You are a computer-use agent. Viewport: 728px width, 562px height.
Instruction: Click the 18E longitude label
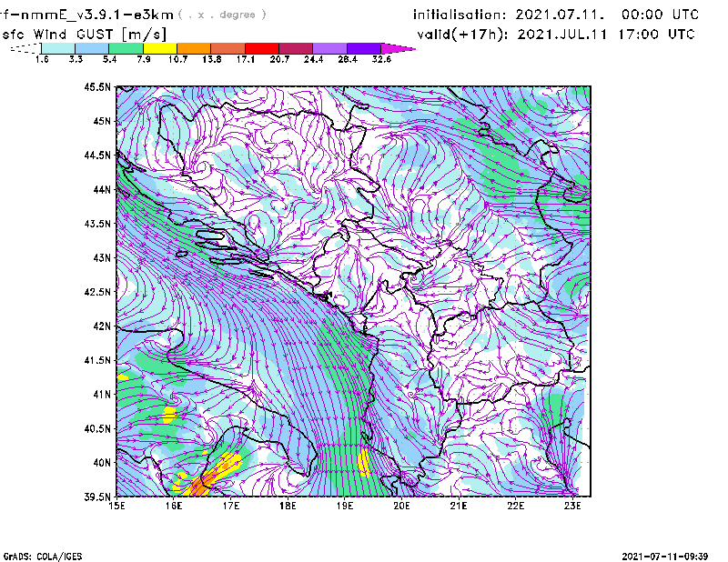click(288, 506)
